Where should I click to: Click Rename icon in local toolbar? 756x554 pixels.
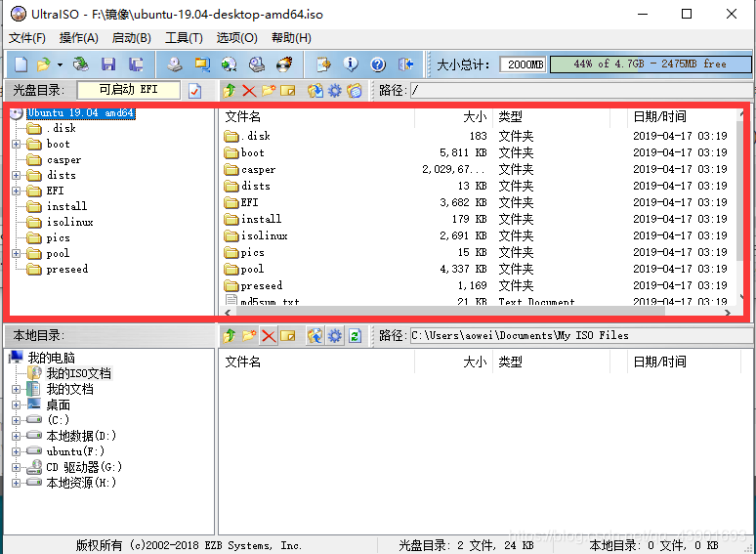click(x=288, y=335)
